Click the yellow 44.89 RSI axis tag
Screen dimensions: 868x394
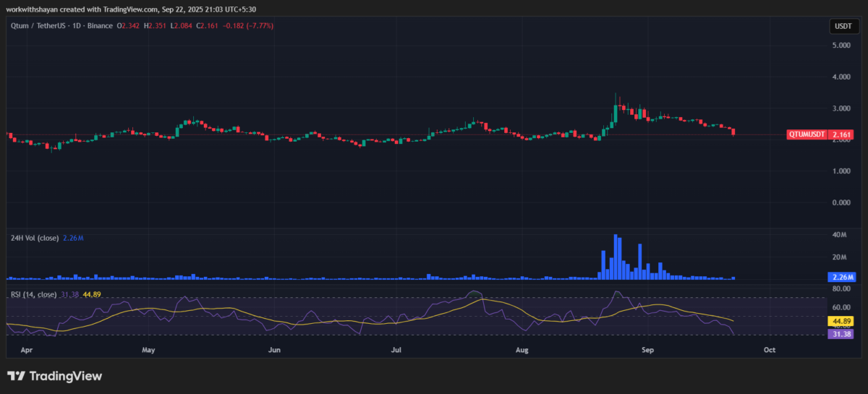(x=843, y=321)
